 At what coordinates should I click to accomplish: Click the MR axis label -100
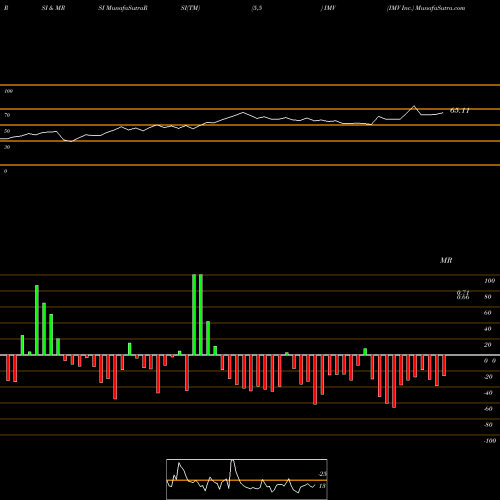point(489,441)
